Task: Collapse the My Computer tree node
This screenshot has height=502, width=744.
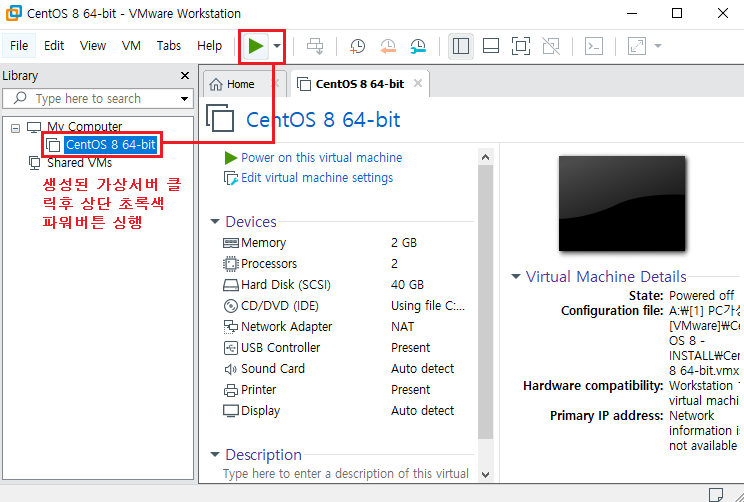Action: [x=16, y=128]
